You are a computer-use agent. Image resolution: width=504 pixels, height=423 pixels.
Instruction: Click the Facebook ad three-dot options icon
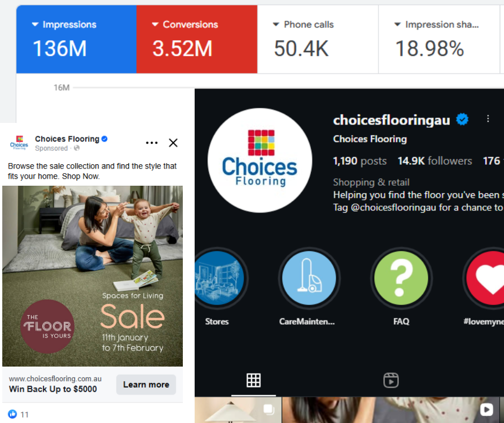pyautogui.click(x=152, y=143)
